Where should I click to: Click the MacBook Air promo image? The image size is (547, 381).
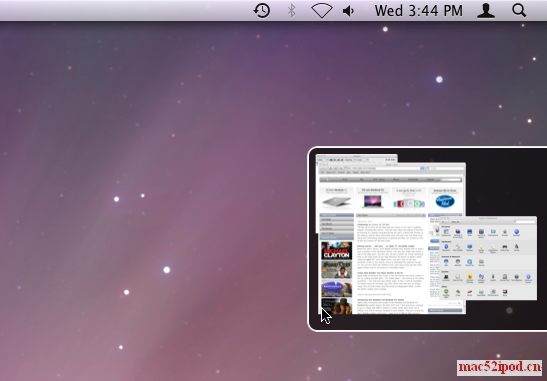click(x=337, y=202)
